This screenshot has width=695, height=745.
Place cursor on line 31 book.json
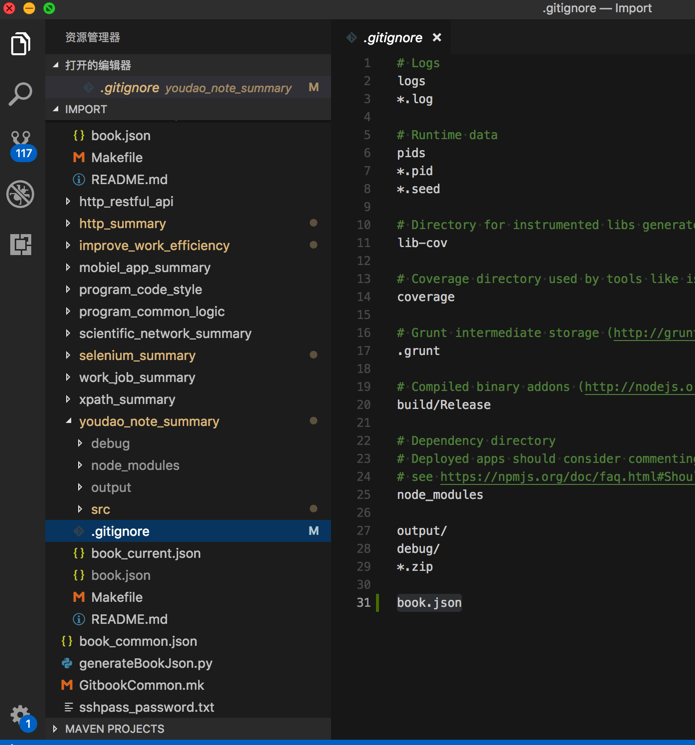coord(429,603)
